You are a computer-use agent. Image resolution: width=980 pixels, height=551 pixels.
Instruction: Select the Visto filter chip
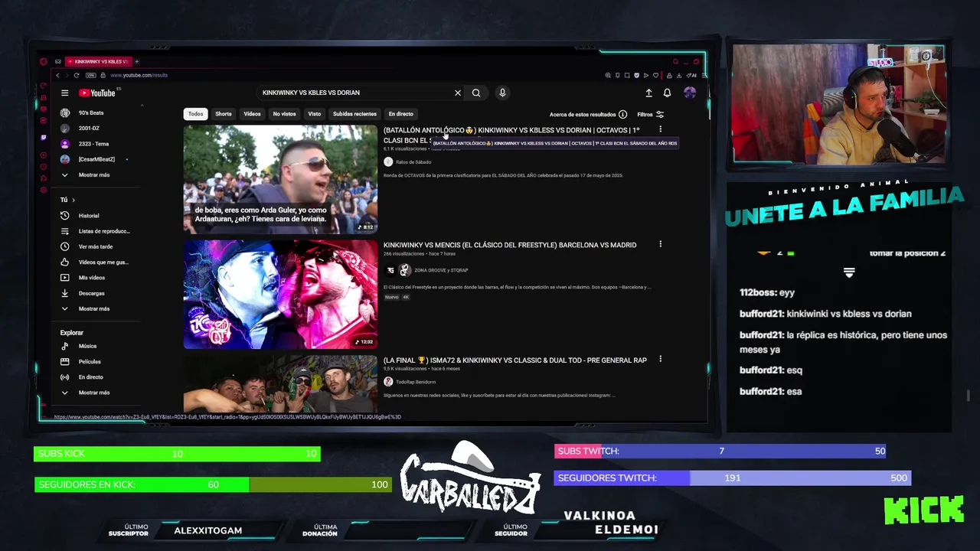pyautogui.click(x=315, y=114)
